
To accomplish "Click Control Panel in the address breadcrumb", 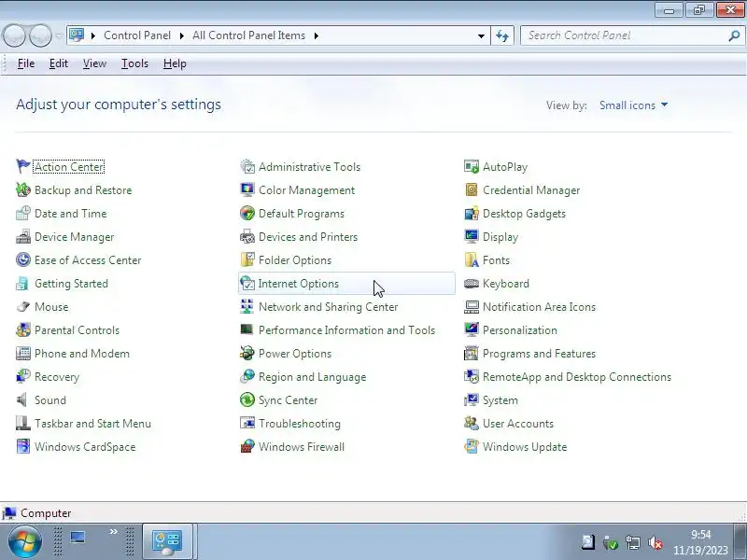I will pos(137,35).
